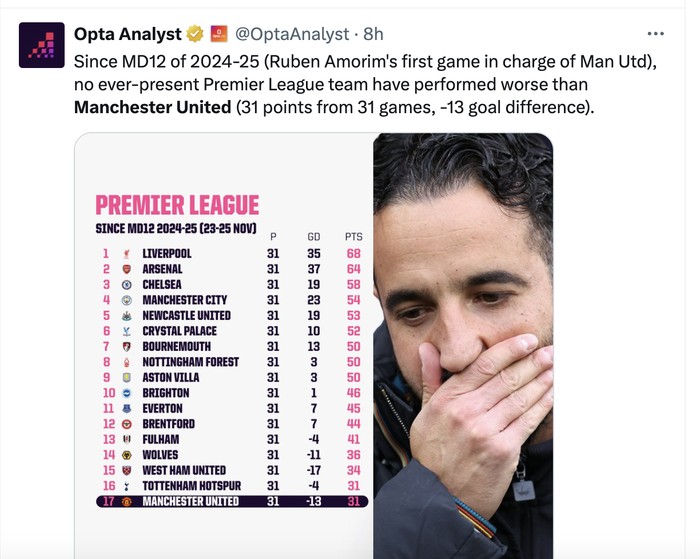Click the Chelsea crest in the table
700x559 pixels.
point(127,285)
